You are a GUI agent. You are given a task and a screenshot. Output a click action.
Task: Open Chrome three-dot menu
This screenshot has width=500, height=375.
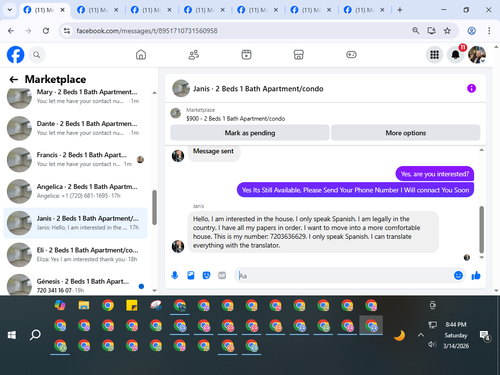[x=489, y=31]
